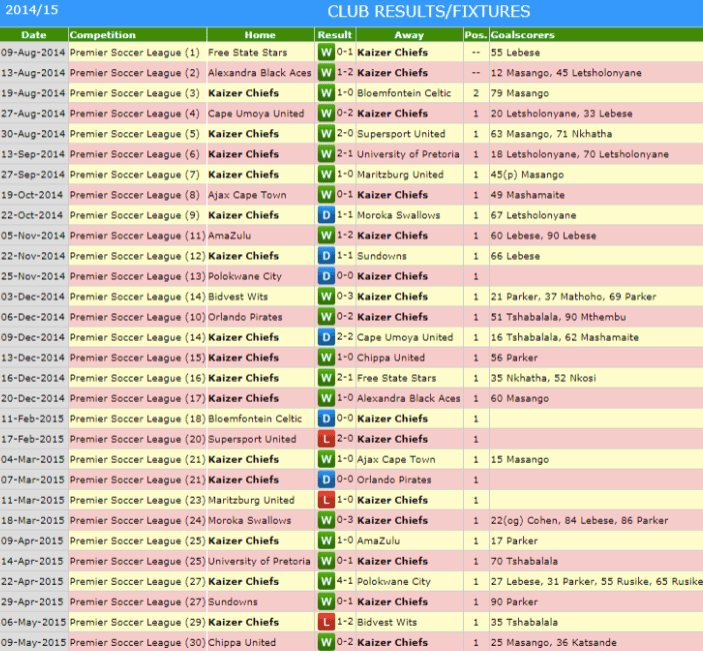
Task: Select W icon in 27-Aug-2014 row
Action: coord(326,113)
